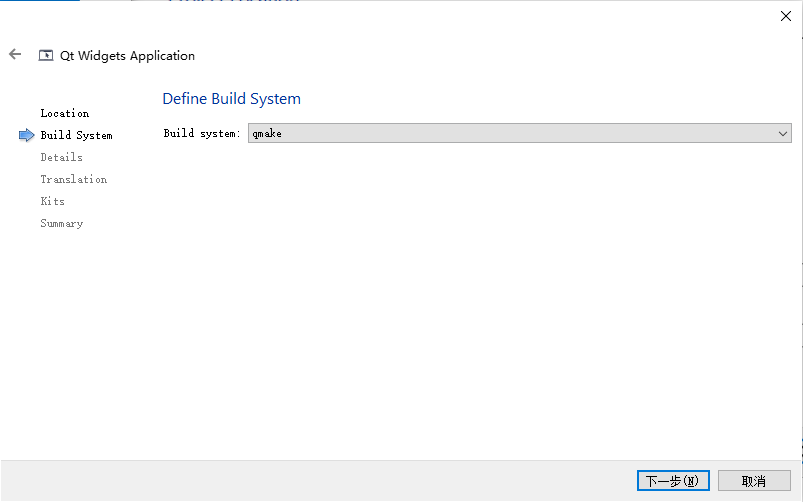Close the wizard dialog with the X
The width and height of the screenshot is (803, 502).
[786, 16]
